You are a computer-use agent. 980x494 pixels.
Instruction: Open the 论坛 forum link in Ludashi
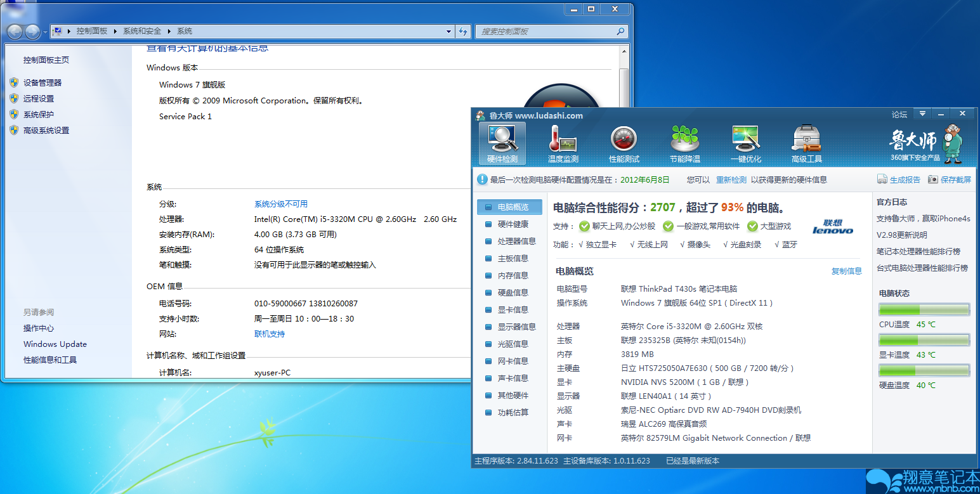[x=899, y=115]
